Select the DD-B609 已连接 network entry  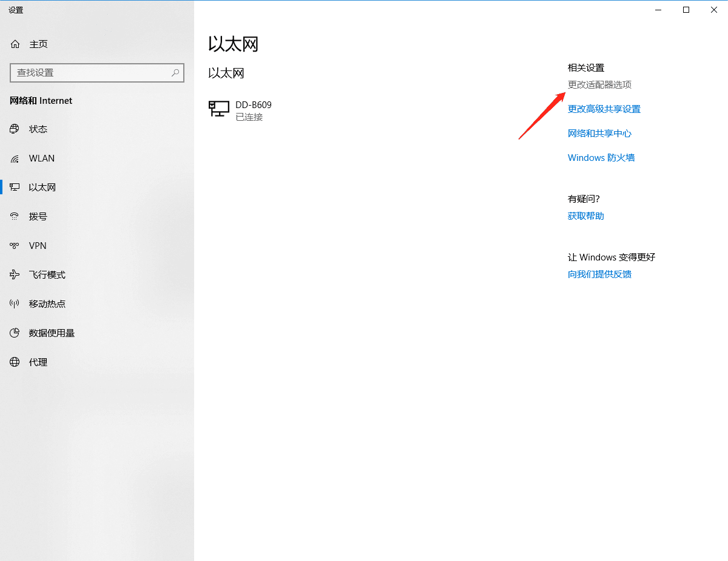click(240, 110)
